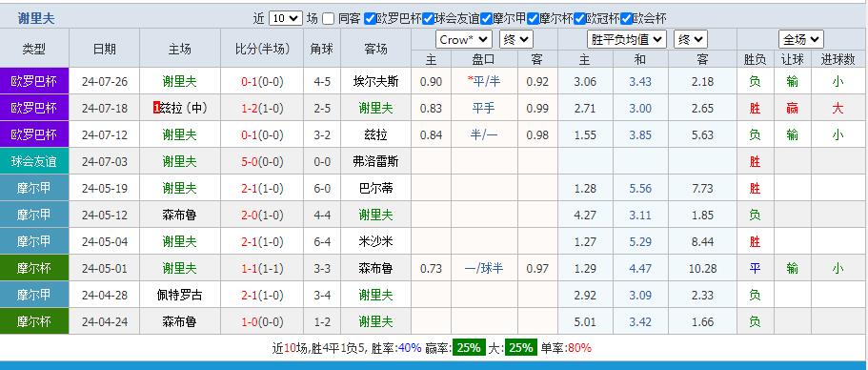
Task: Click the 10.28 away odds value
Action: point(703,269)
